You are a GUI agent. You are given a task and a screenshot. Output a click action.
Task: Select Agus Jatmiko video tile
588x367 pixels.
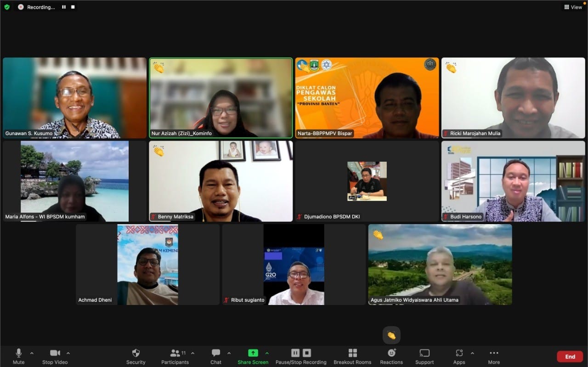click(440, 265)
